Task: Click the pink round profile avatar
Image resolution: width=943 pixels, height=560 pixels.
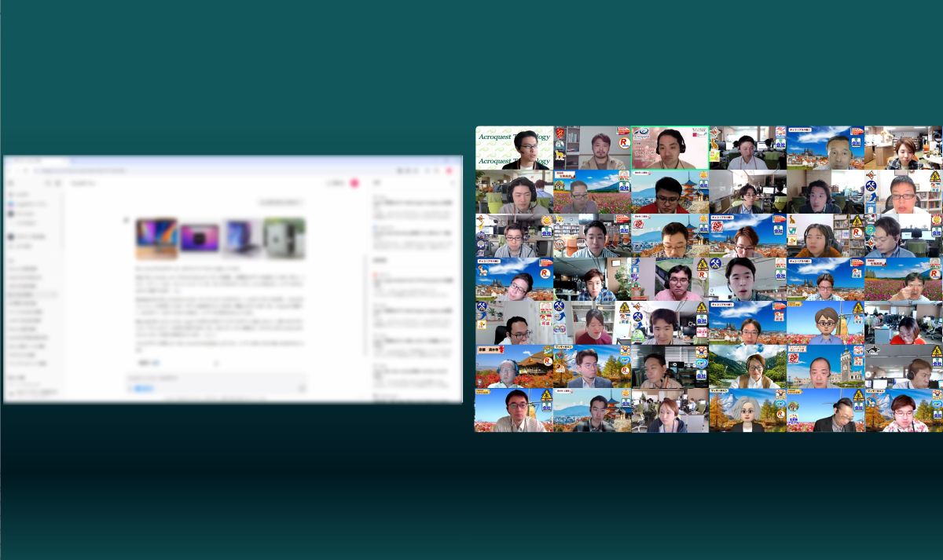Action: point(354,183)
